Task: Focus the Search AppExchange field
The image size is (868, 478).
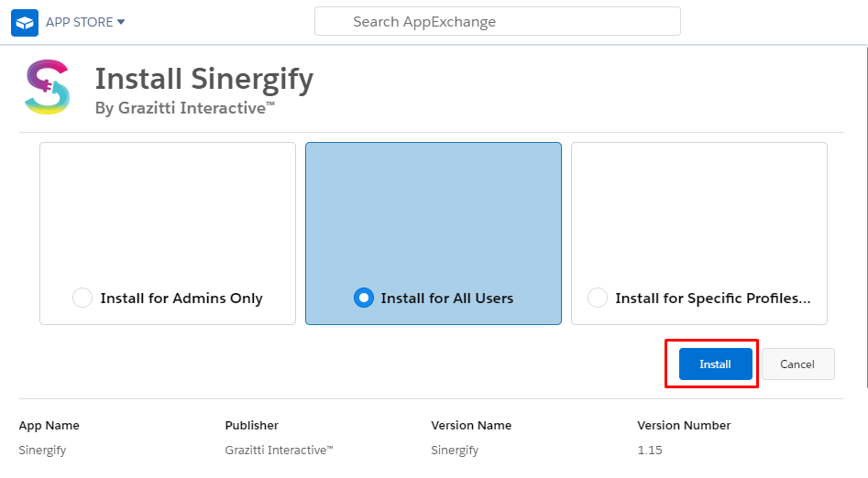Action: coord(497,22)
